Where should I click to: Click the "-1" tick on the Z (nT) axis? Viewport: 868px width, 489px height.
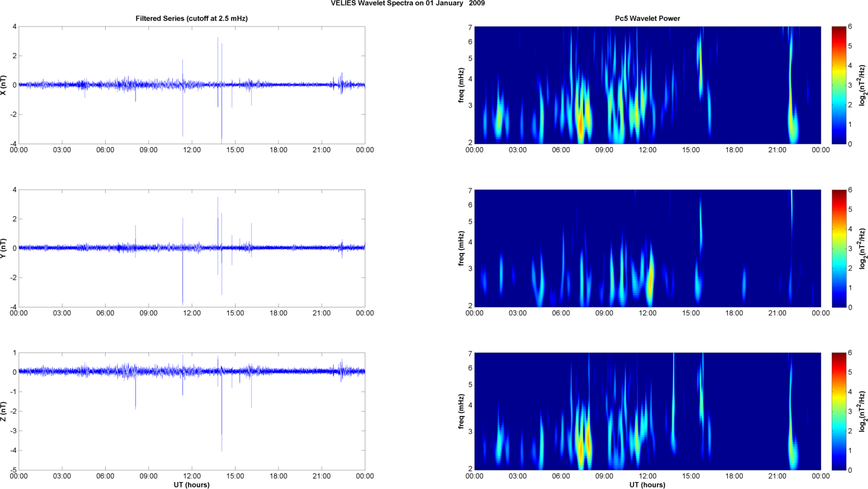(13, 392)
